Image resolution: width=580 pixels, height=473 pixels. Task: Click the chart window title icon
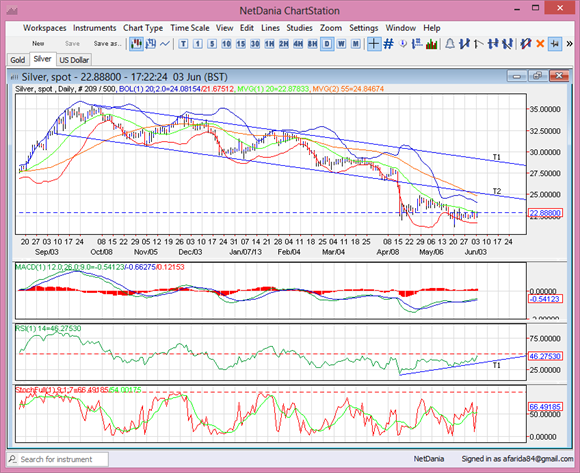[14, 77]
